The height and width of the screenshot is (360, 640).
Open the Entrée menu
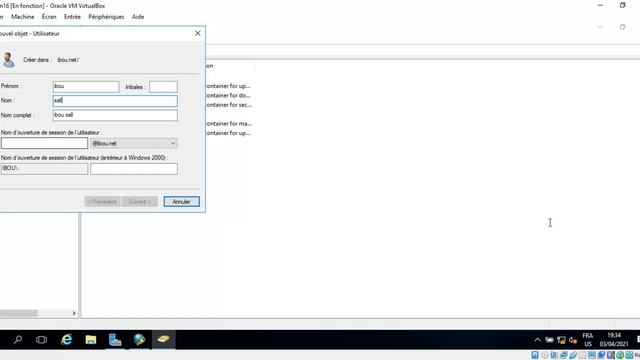click(72, 17)
